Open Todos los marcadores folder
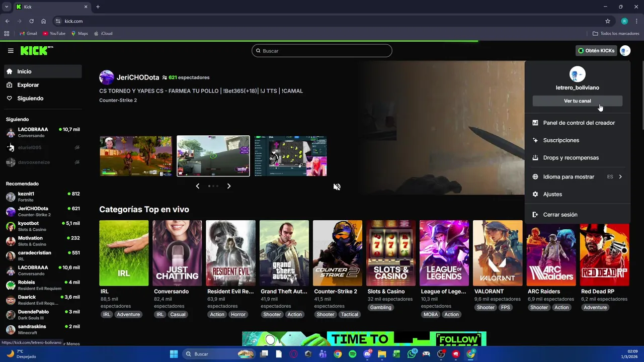 [616, 34]
